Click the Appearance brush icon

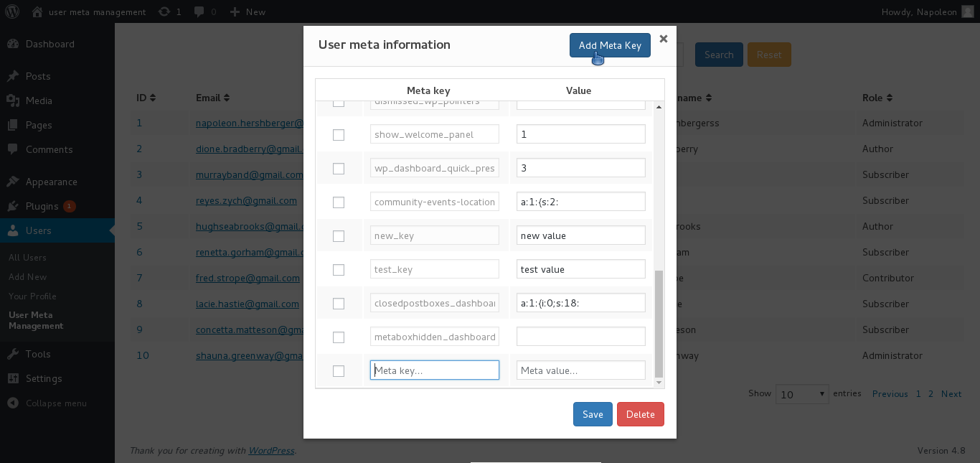coord(13,182)
